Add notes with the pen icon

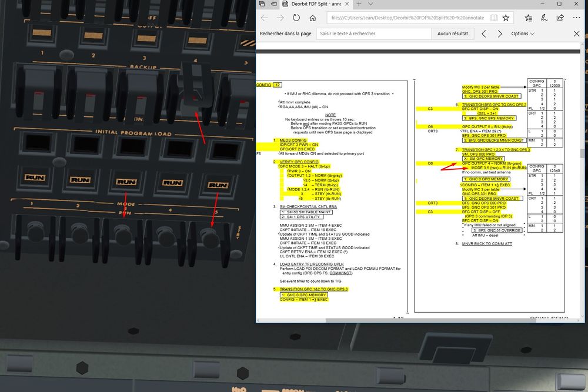pos(544,18)
